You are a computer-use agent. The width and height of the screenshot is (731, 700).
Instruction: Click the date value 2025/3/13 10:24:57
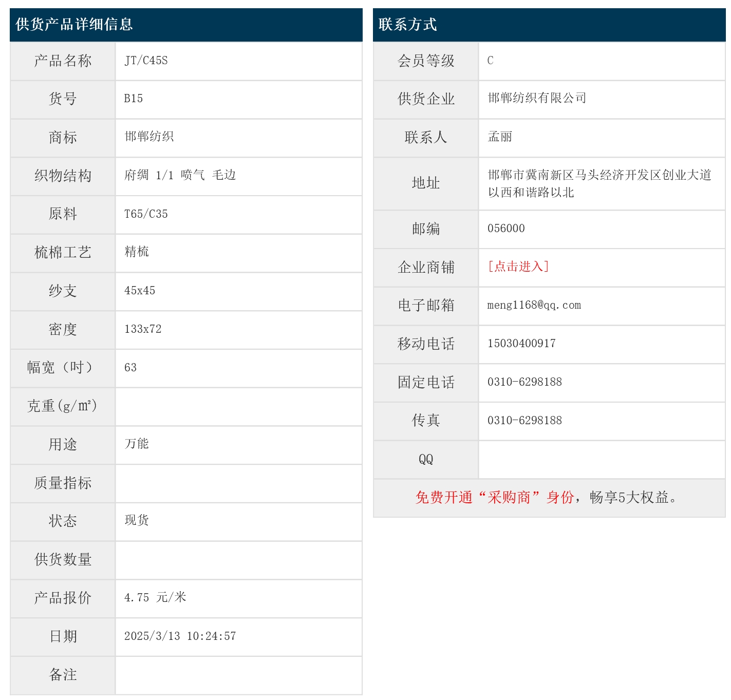pos(180,636)
